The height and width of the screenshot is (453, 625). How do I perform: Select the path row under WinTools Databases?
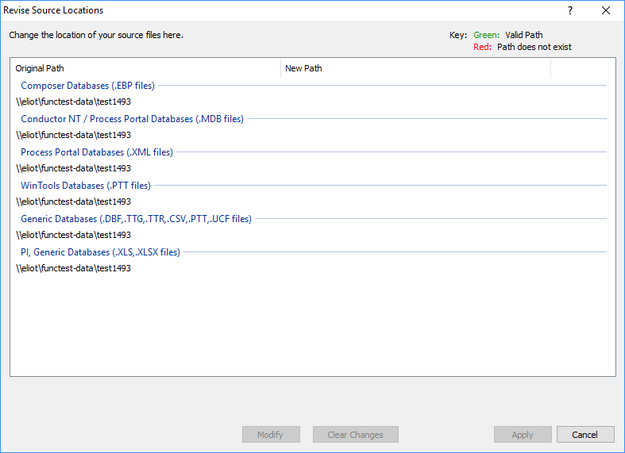[x=73, y=202]
